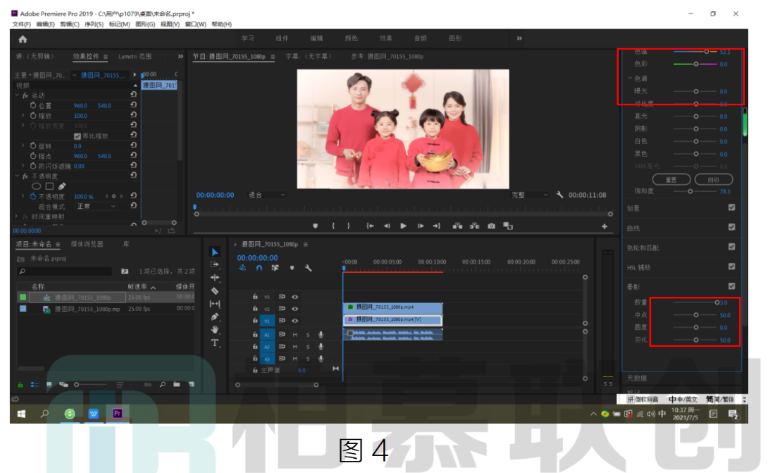768x473 pixels.
Task: Hide video track V1 eye
Action: (295, 321)
